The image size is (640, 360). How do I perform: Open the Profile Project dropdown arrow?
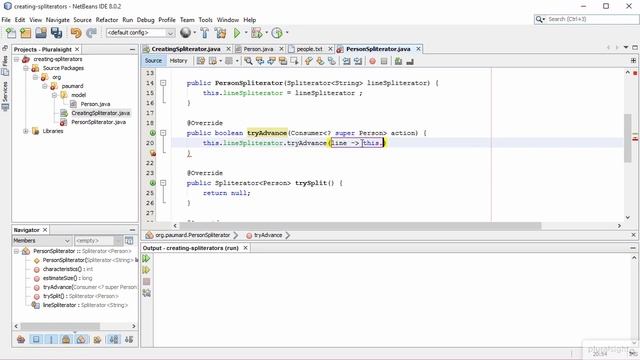pyautogui.click(x=287, y=33)
